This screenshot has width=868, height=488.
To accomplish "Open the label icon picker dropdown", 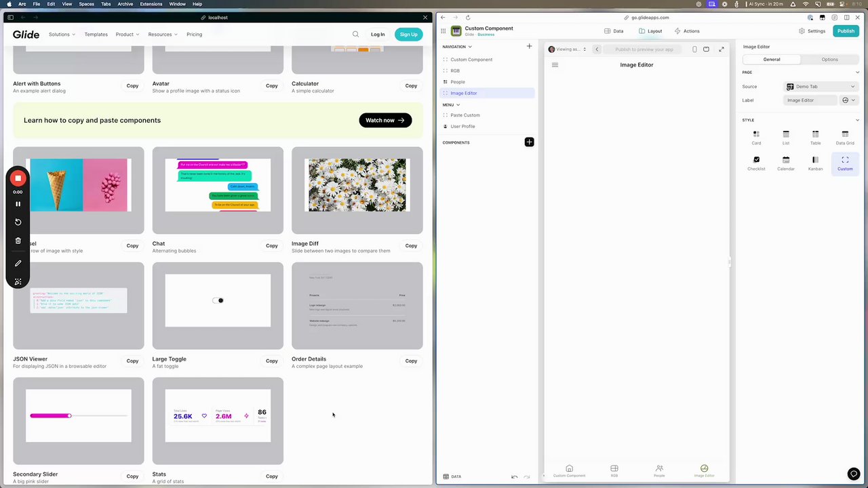I will click(848, 100).
